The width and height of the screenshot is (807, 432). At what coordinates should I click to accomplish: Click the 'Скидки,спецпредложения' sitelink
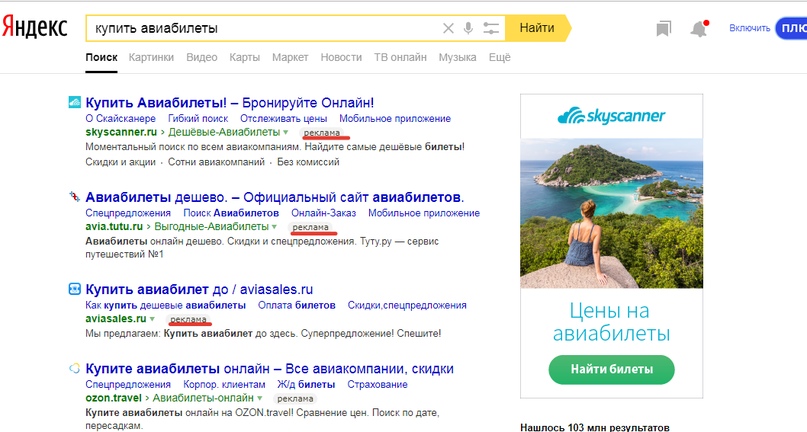[x=407, y=305]
